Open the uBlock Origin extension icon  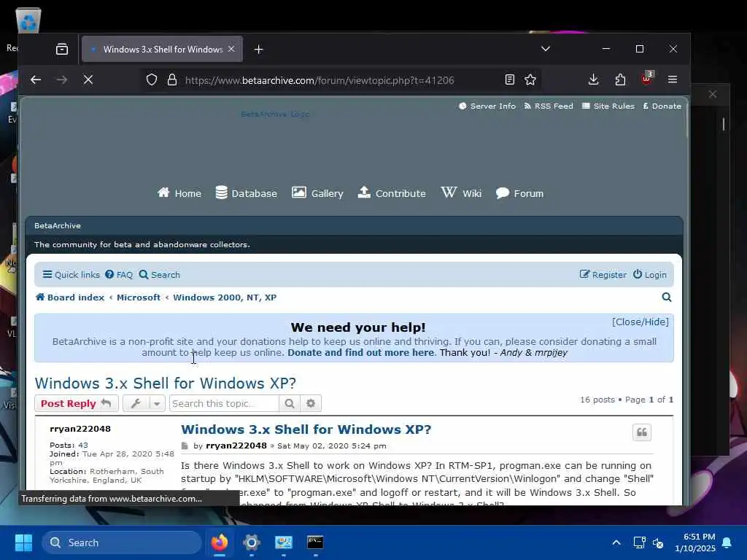click(x=647, y=79)
